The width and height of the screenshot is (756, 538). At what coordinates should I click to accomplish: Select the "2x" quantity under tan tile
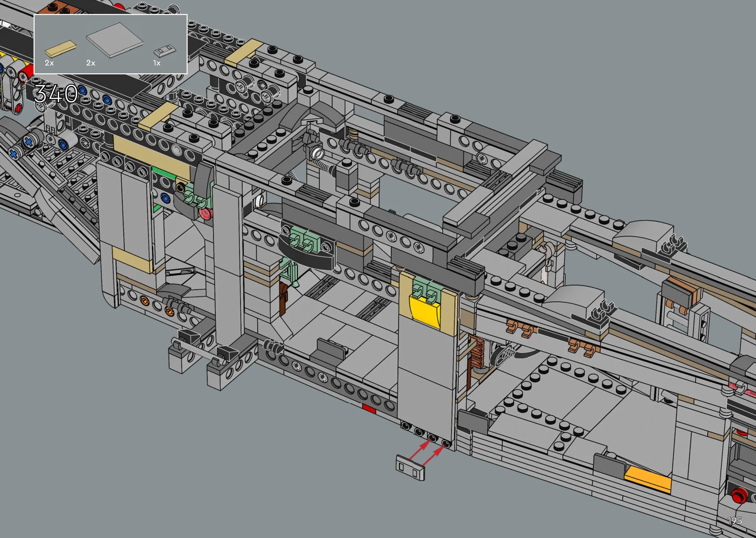(x=49, y=63)
